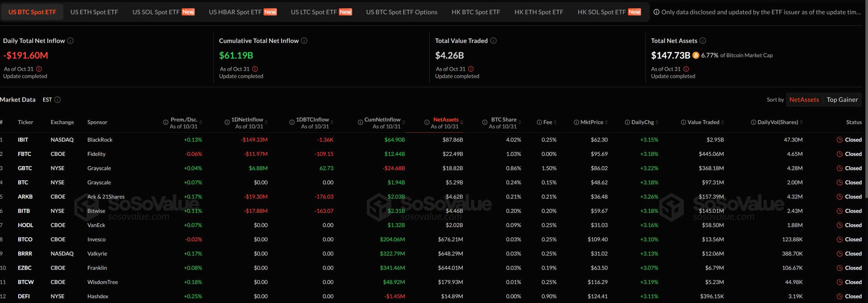Click info icon on CumNetInflow column header
This screenshot has height=303, width=868.
pyautogui.click(x=360, y=122)
